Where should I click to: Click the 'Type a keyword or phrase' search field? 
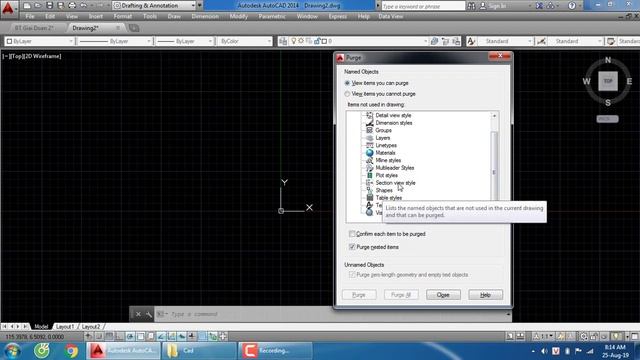[423, 6]
